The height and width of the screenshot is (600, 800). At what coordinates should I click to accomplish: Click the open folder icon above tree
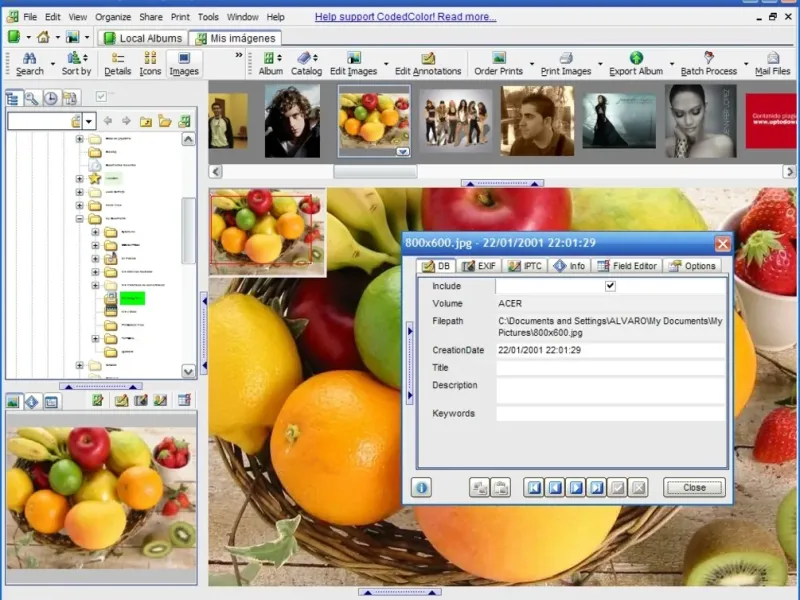[x=165, y=121]
